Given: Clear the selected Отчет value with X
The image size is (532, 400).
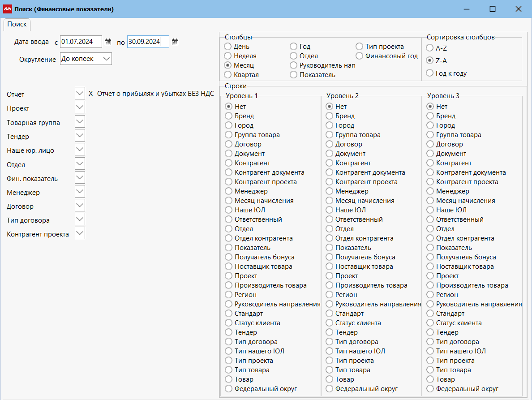Looking at the screenshot, I should pyautogui.click(x=90, y=94).
